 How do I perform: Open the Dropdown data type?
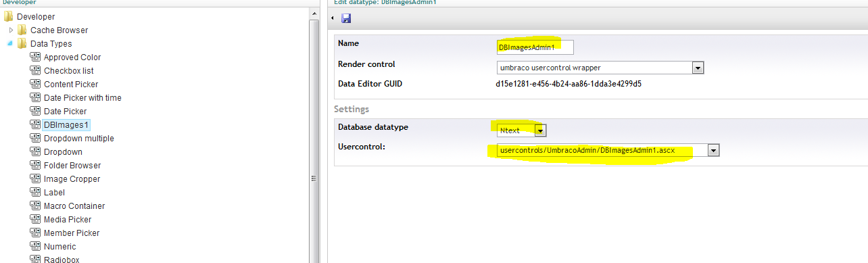coord(63,151)
